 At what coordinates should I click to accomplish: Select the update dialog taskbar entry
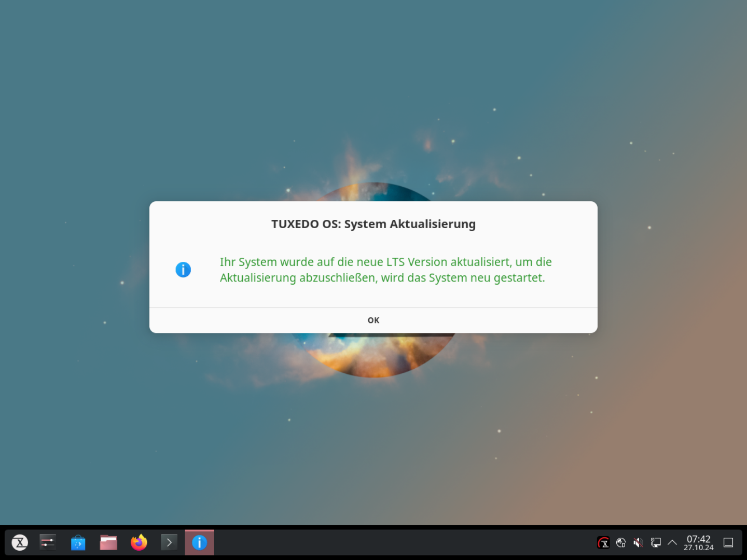pos(200,542)
